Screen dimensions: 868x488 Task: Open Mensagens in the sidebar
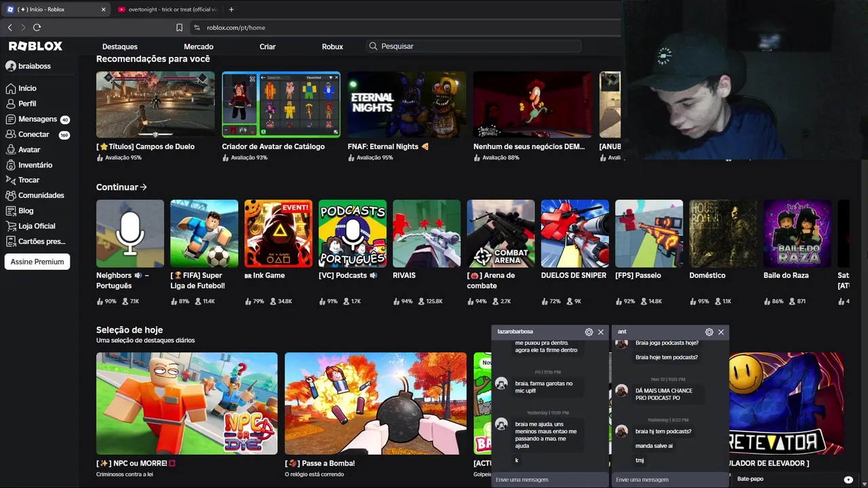(37, 119)
